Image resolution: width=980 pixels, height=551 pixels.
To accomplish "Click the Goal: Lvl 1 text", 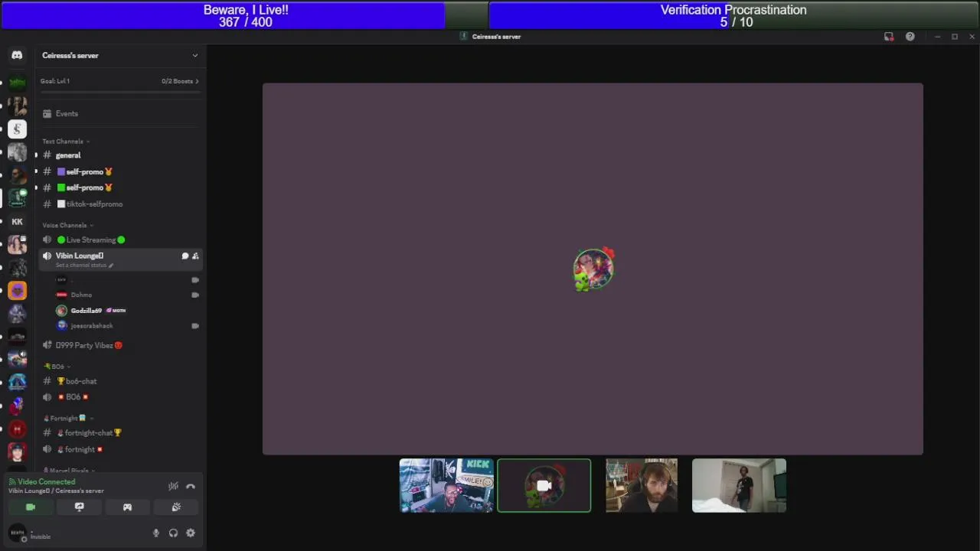I will (x=55, y=81).
